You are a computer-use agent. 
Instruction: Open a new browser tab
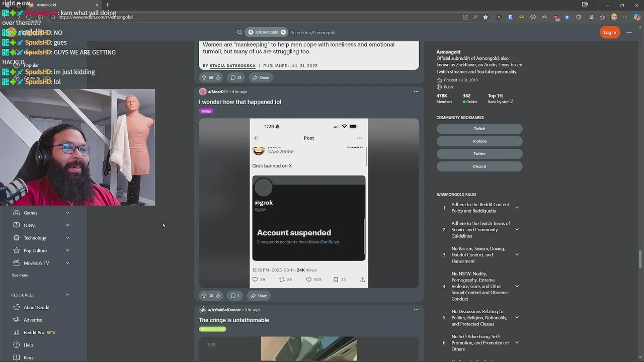coord(107,5)
